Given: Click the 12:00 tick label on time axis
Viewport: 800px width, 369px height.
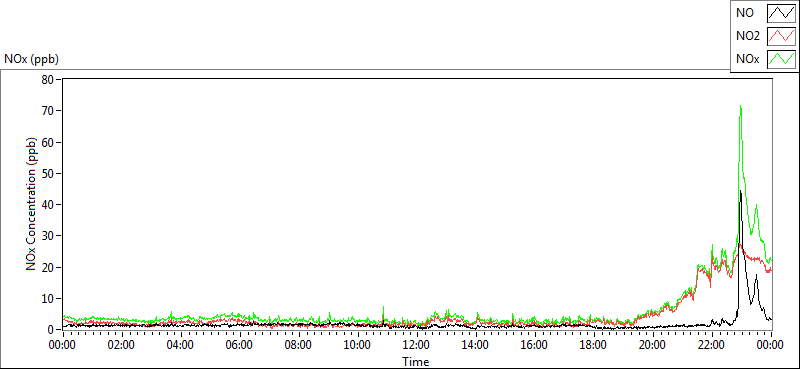Looking at the screenshot, I should click(x=417, y=345).
